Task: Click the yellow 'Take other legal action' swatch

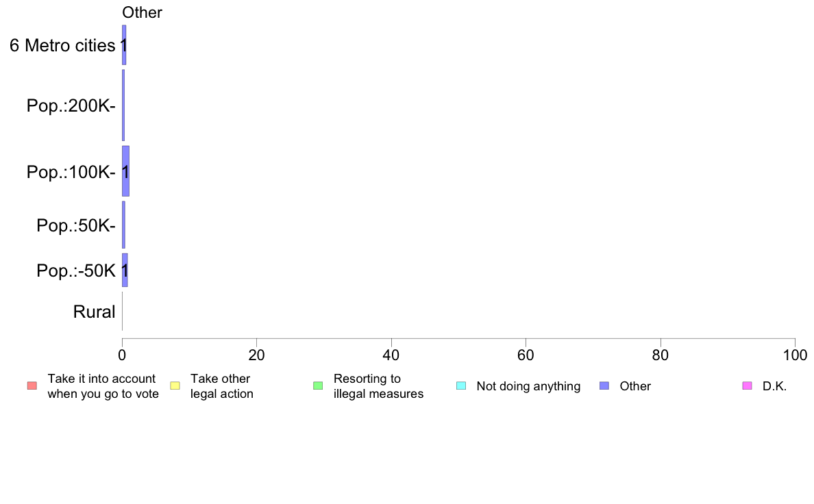Action: click(175, 386)
